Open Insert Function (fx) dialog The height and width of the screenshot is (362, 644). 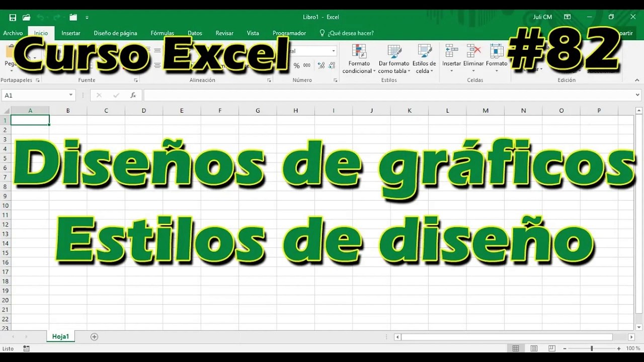[x=133, y=95]
